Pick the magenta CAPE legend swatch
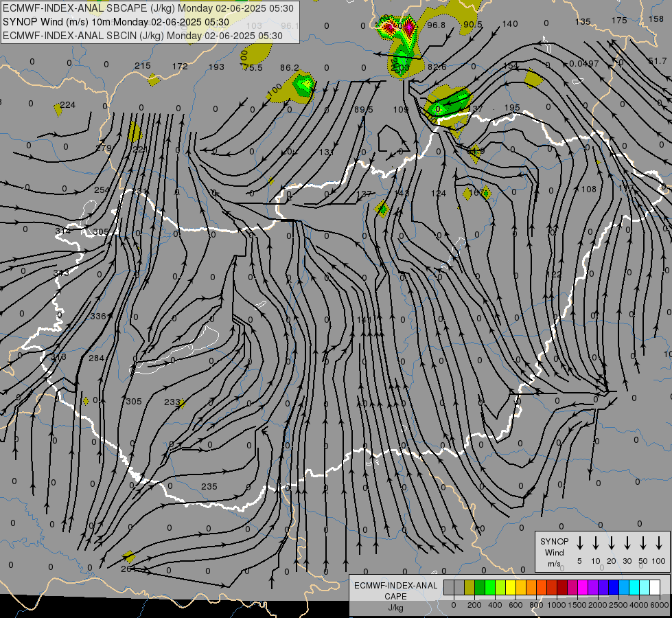Image resolution: width=672 pixels, height=618 pixels. (x=583, y=588)
